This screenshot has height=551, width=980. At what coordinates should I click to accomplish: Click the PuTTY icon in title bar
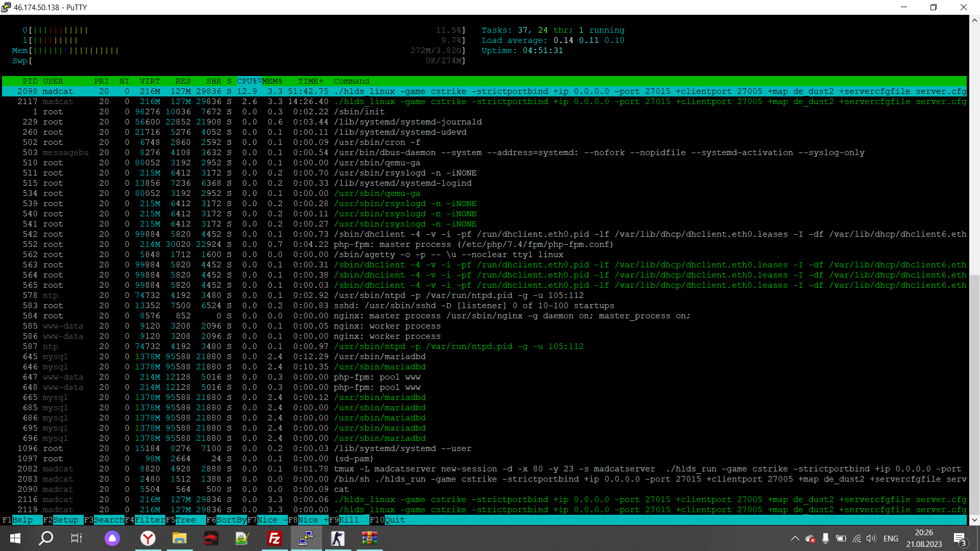point(6,7)
